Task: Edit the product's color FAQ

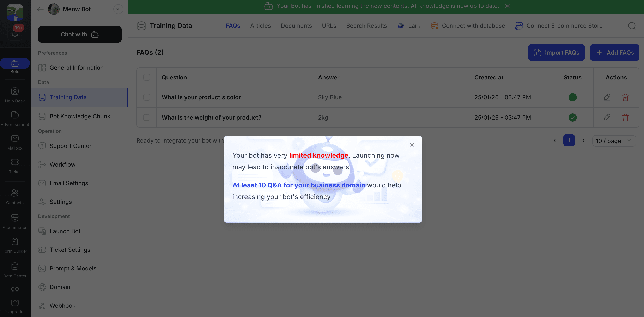Action: [607, 97]
